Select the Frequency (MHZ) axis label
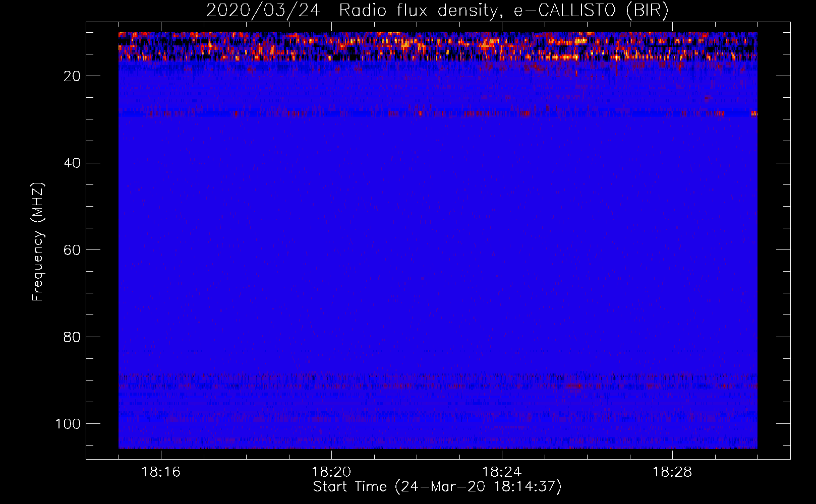Image resolution: width=816 pixels, height=504 pixels. coord(38,242)
